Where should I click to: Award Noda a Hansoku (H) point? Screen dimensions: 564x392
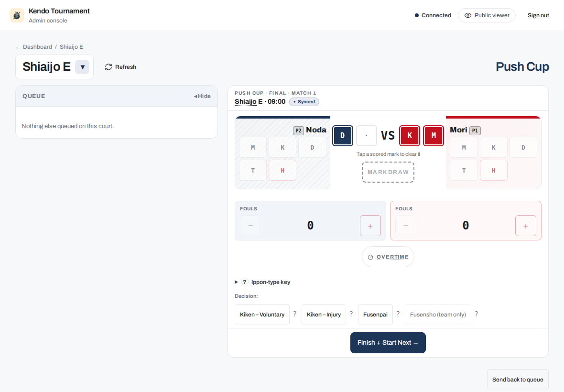[283, 170]
